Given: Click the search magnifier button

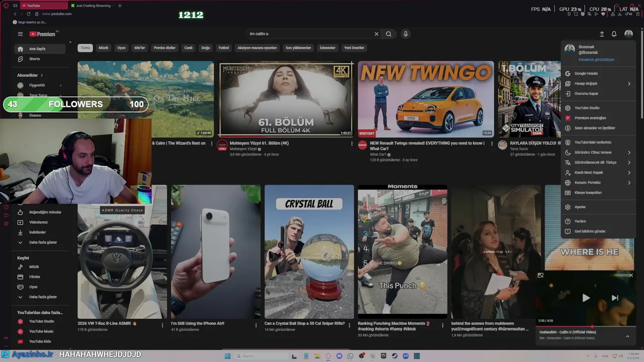Looking at the screenshot, I should pos(388,34).
